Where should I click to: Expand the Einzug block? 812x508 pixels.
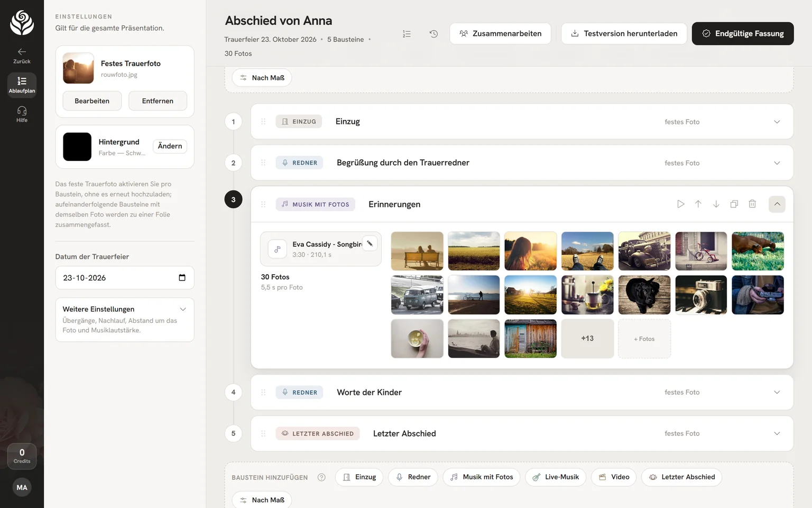[x=777, y=122]
